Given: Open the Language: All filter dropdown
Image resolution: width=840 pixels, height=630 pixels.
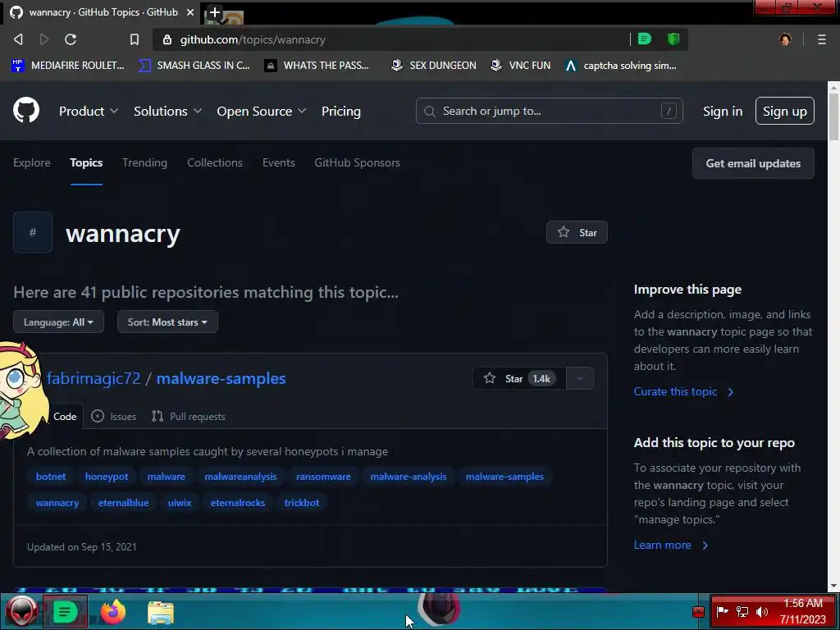Looking at the screenshot, I should [58, 322].
